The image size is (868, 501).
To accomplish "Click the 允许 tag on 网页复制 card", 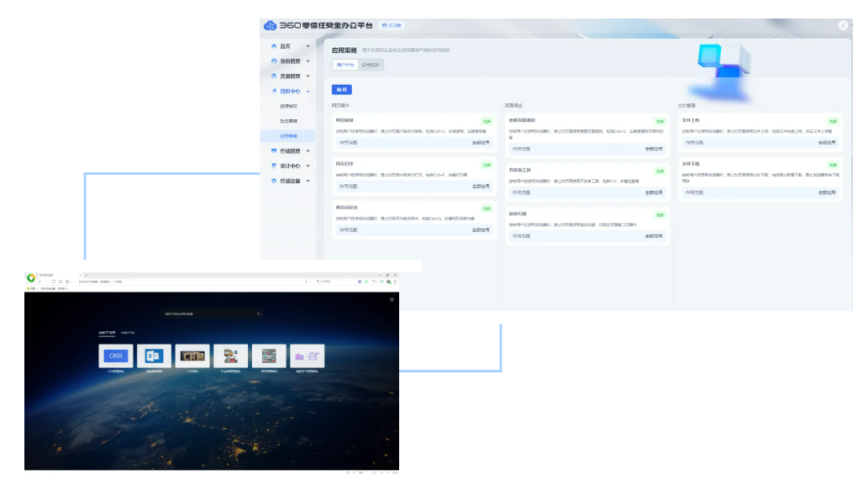I will (x=486, y=121).
